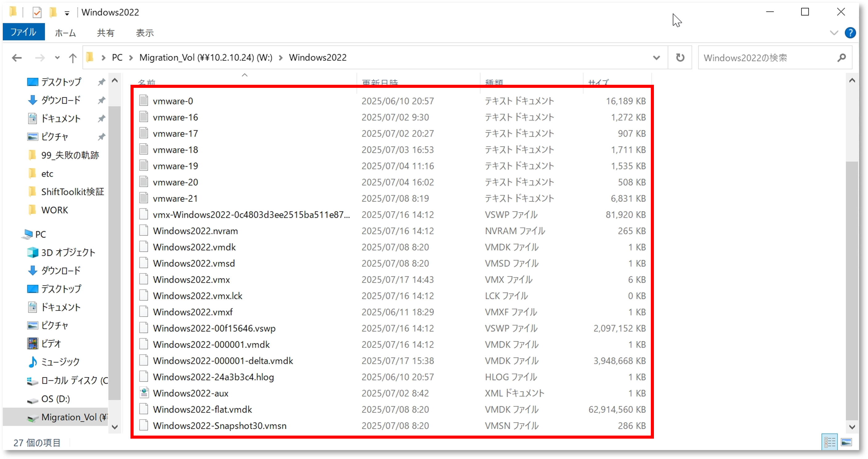Select Windows2022-000001-delta.vmdk file name
The width and height of the screenshot is (868, 459).
tap(223, 360)
